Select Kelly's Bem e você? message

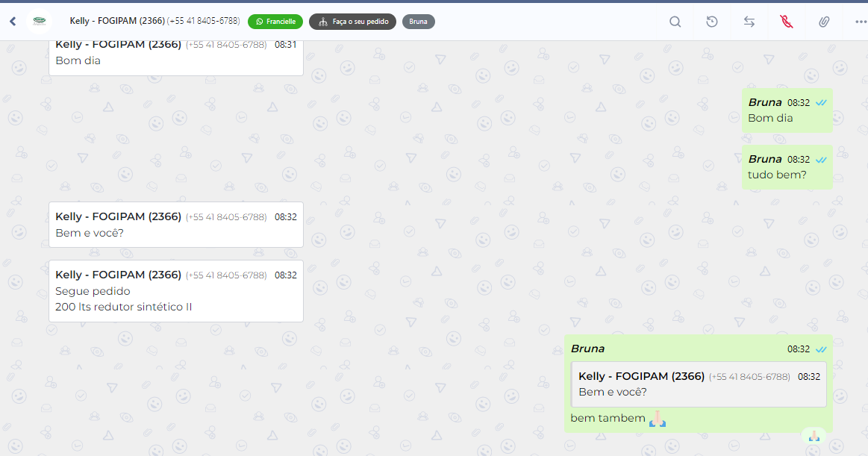coord(176,225)
